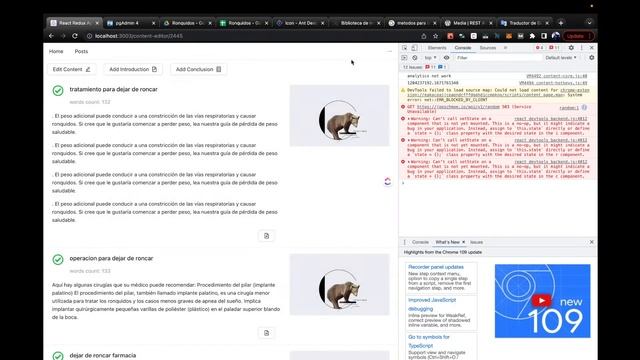Switch to the Icon - Ant Design tab
The image size is (640, 360).
point(300,23)
